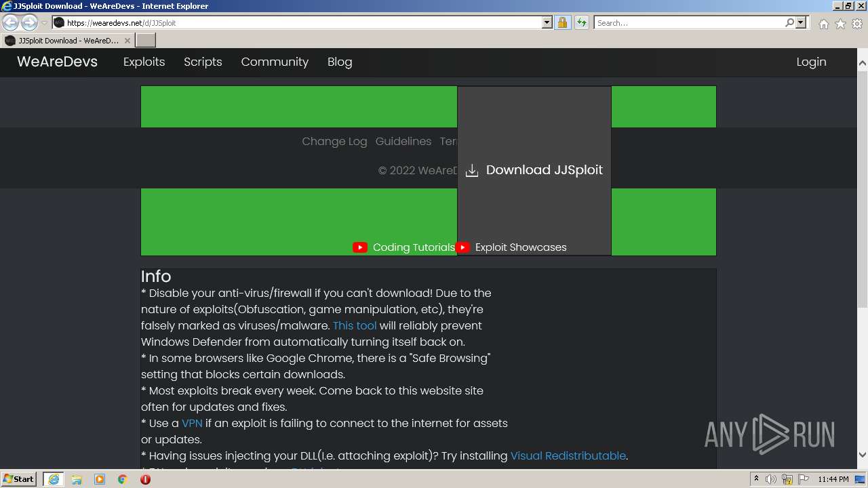The width and height of the screenshot is (868, 488).
Task: Open a new blank tab
Action: (x=146, y=41)
